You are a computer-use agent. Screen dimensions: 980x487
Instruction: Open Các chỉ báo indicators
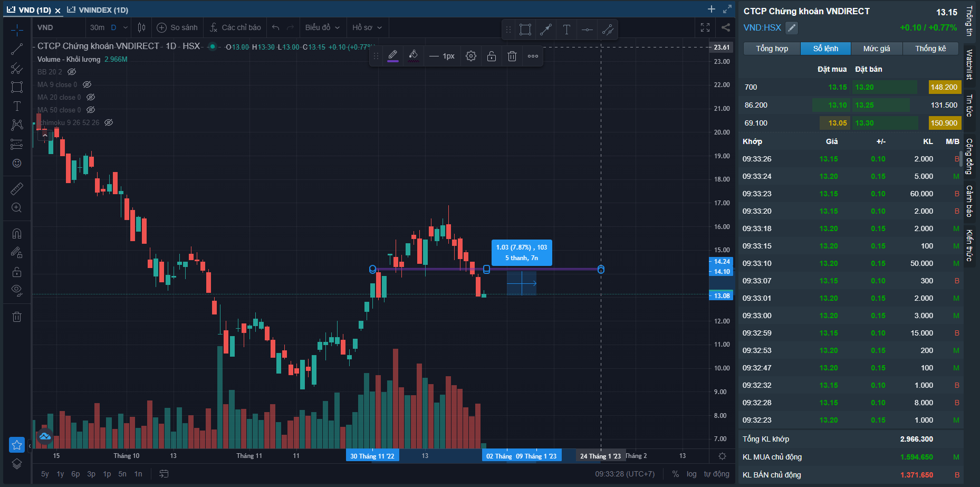(235, 27)
